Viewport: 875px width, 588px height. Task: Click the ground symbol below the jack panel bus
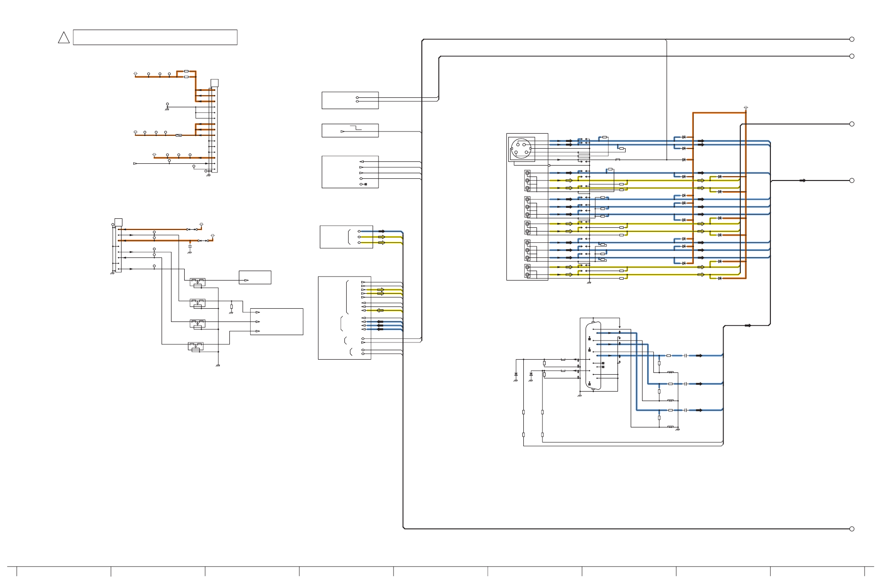coord(589,282)
